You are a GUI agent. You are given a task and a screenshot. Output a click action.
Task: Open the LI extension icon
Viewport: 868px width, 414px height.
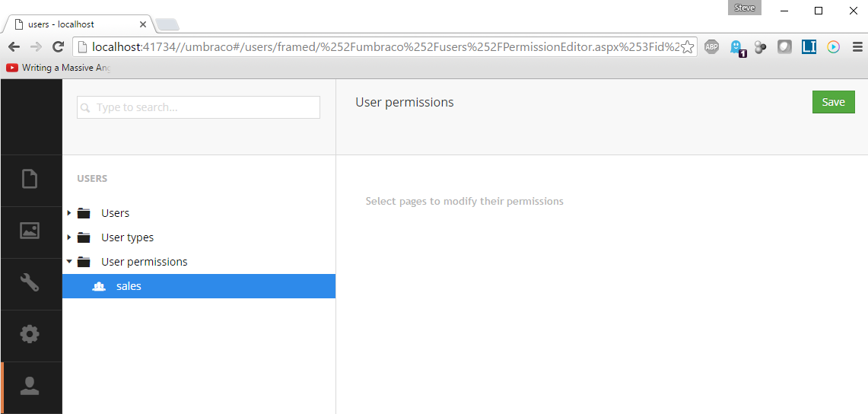(809, 47)
